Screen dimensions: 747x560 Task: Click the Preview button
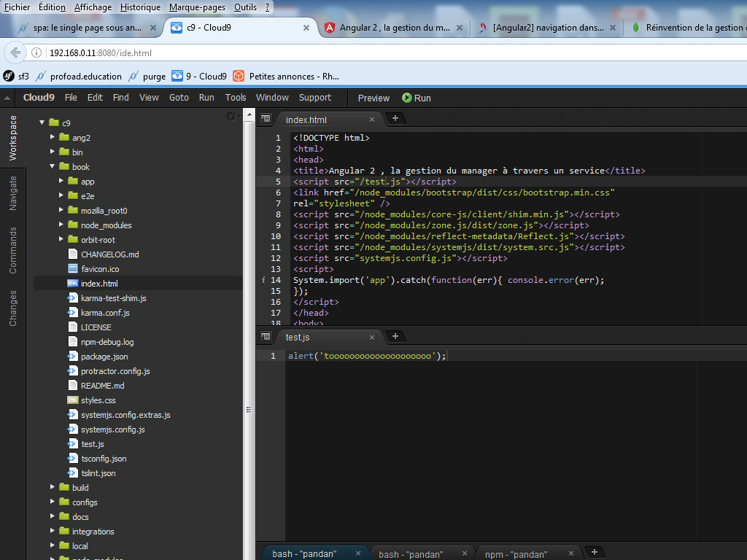point(373,98)
